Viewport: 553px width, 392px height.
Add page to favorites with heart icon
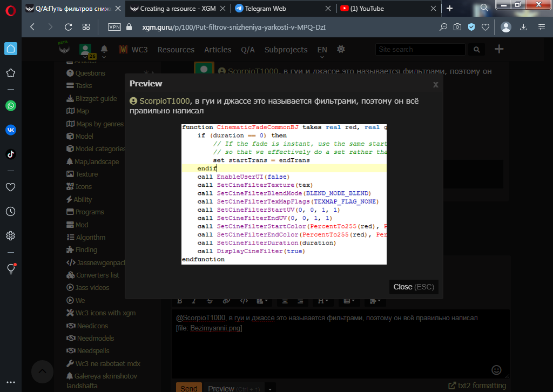click(x=485, y=27)
